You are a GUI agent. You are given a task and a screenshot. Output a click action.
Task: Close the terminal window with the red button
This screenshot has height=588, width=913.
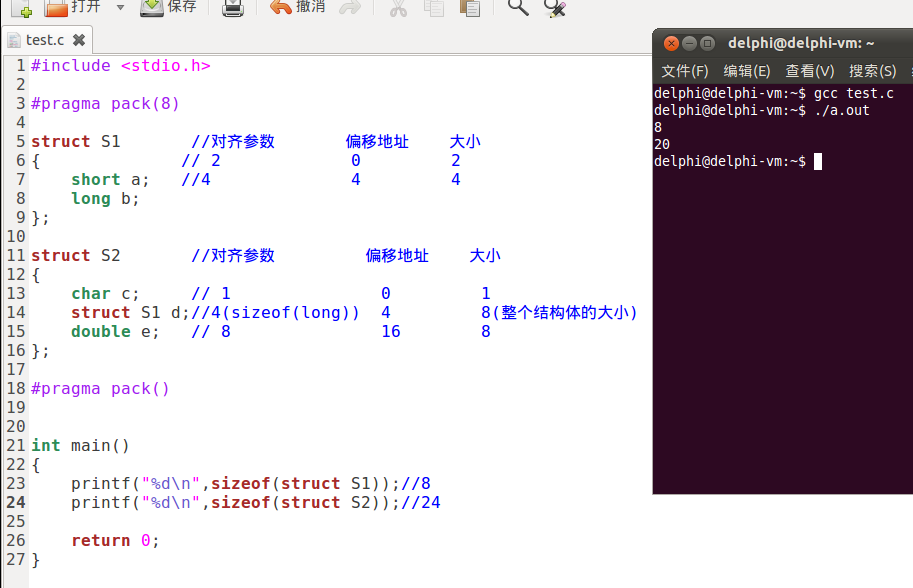(671, 43)
